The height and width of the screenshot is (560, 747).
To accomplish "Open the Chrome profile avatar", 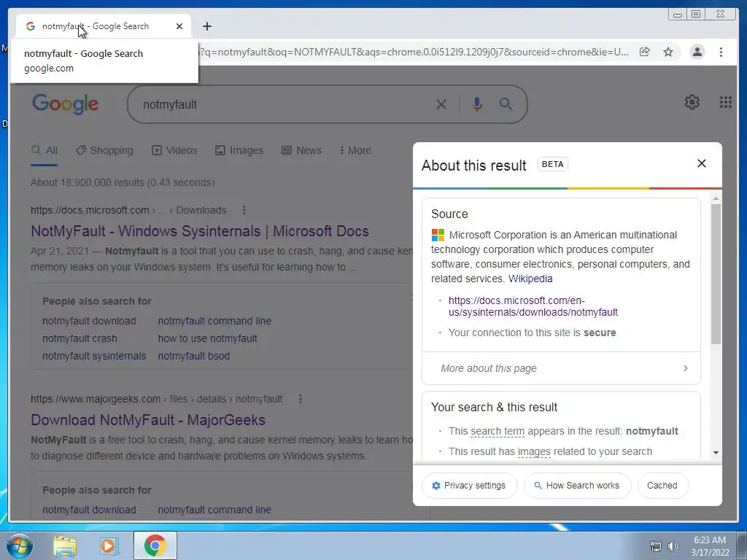I will pyautogui.click(x=697, y=52).
